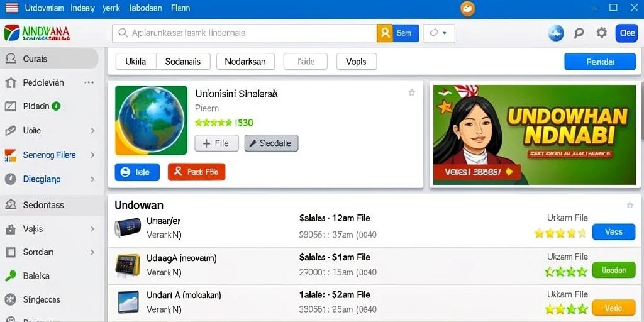
Task: Click the Diecgiano round icon
Action: (x=10, y=179)
